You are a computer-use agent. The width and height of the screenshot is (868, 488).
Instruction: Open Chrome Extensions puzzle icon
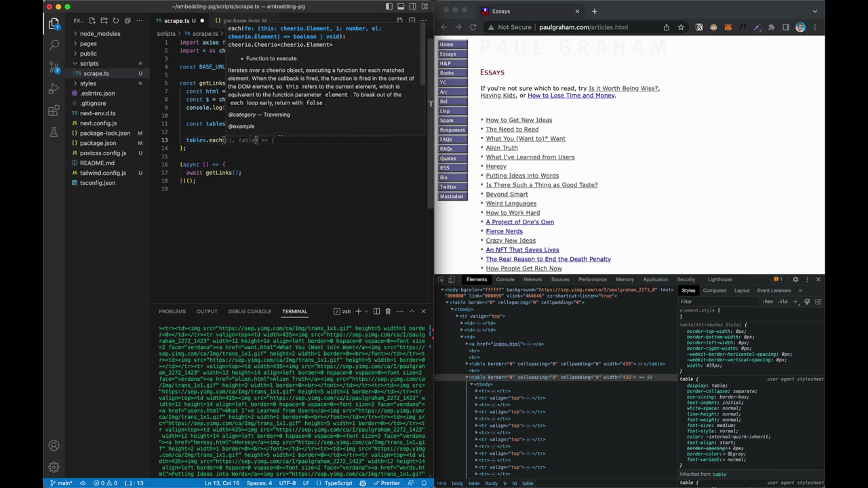771,27
